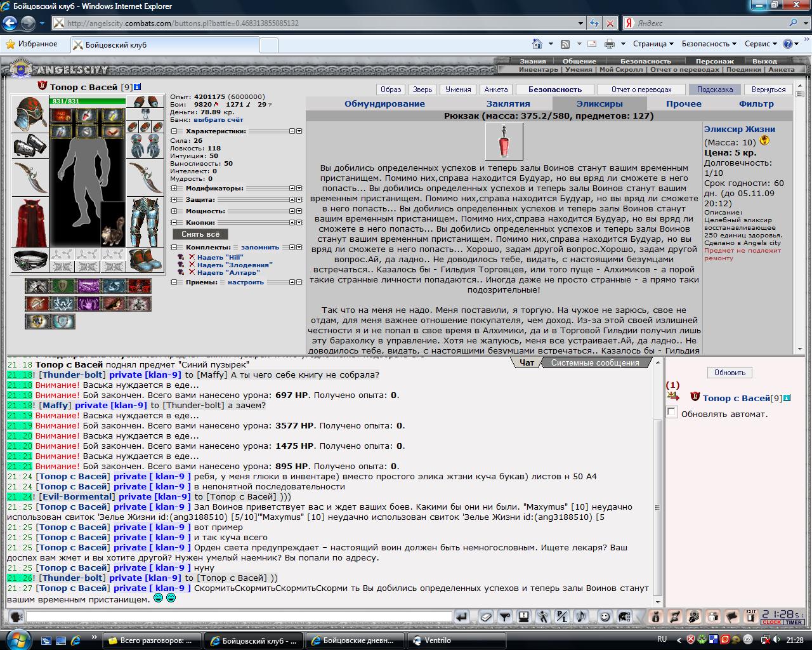This screenshot has width=812, height=650.
Task: Toggle the 'Обновлять автомат.' checkbox
Action: pyautogui.click(x=672, y=413)
